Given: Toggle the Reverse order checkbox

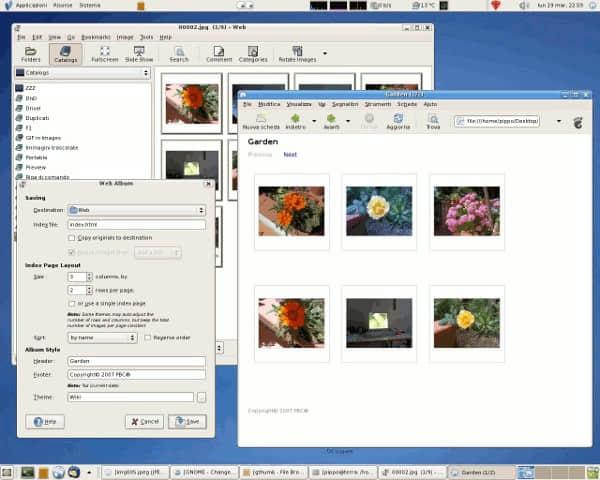Looking at the screenshot, I should (148, 338).
